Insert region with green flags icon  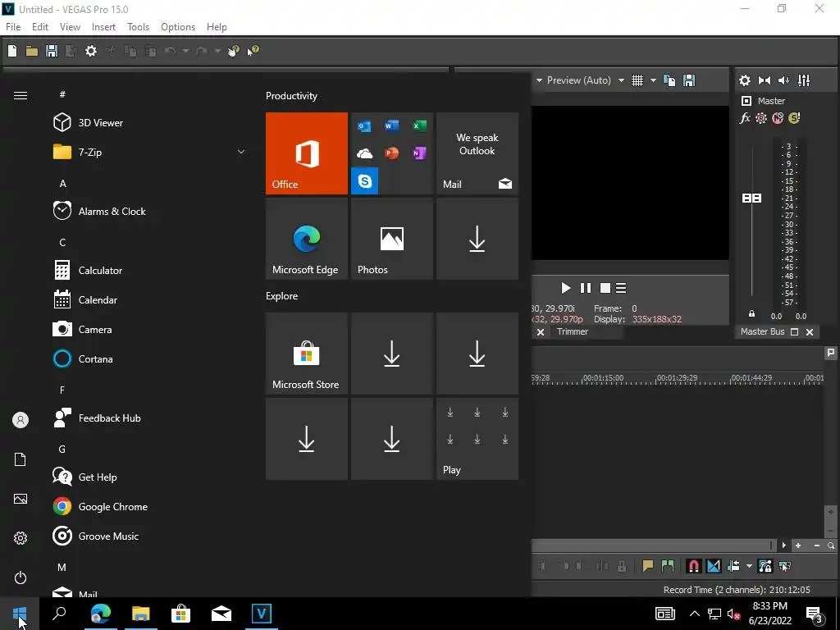coord(668,566)
